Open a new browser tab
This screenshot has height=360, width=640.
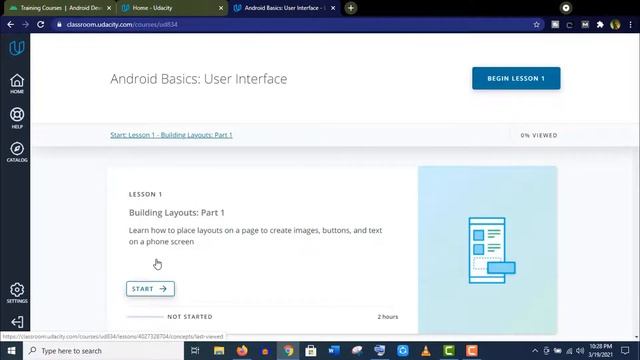(x=351, y=8)
